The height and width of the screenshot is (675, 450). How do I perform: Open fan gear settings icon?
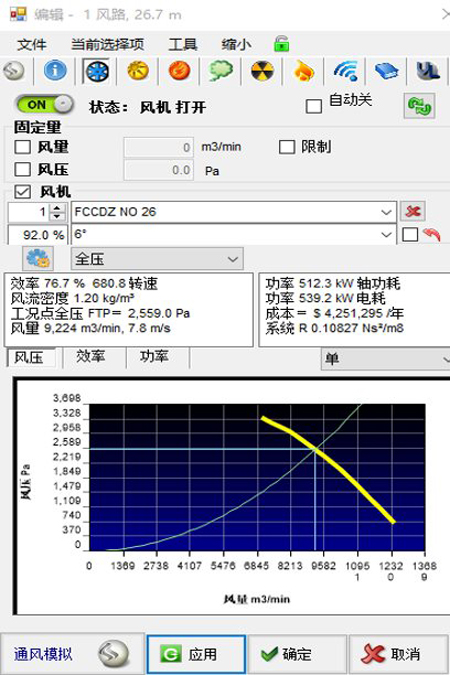pos(38,258)
